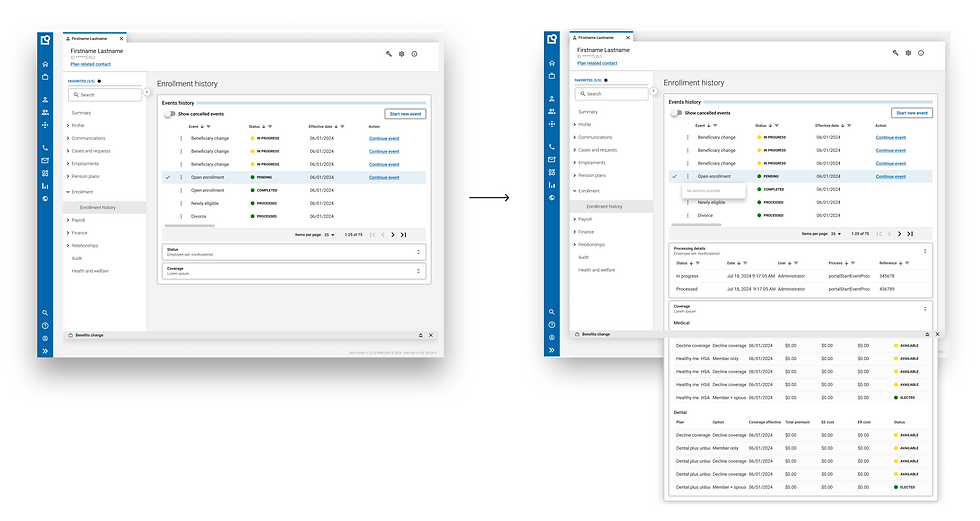Image resolution: width=980 pixels, height=521 pixels.
Task: Expand Profile in left window navigation
Action: pos(68,126)
